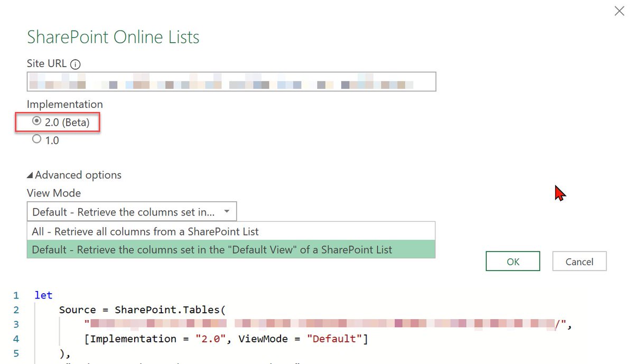The image size is (634, 364).
Task: Click the 'SharePoint Online Lists' title
Action: pyautogui.click(x=113, y=38)
